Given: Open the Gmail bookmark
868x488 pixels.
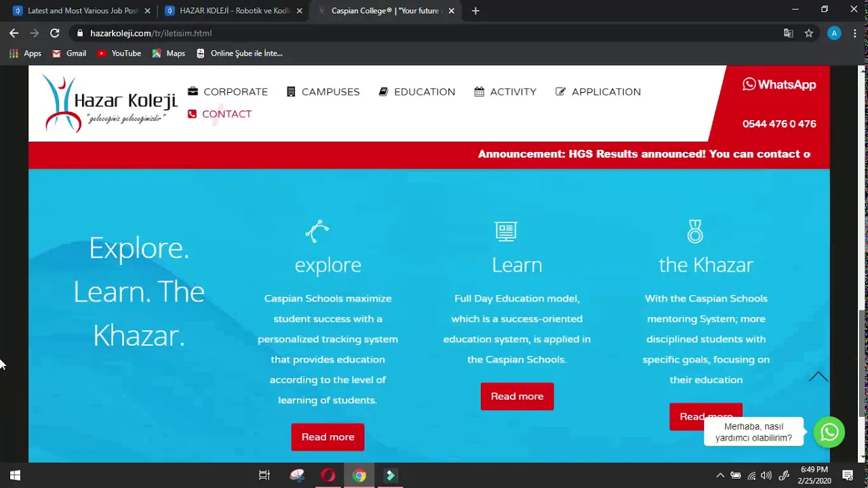Looking at the screenshot, I should (x=69, y=53).
